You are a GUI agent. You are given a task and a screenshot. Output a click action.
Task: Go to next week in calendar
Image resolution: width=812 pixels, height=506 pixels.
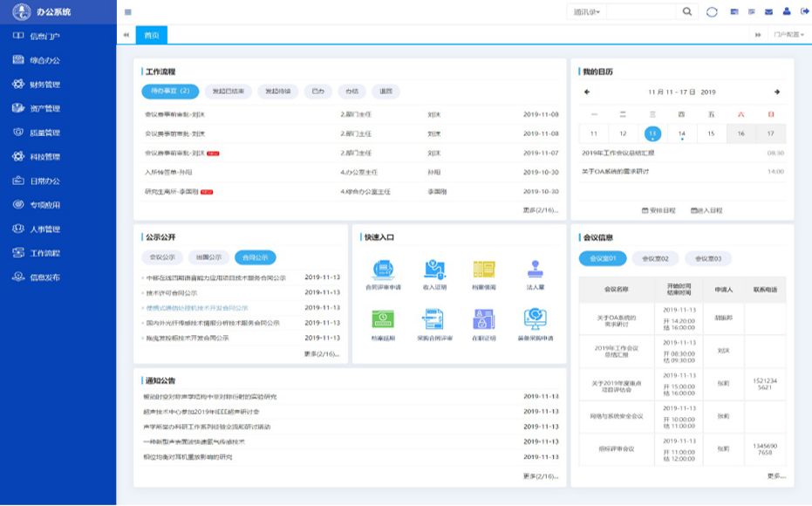click(776, 92)
